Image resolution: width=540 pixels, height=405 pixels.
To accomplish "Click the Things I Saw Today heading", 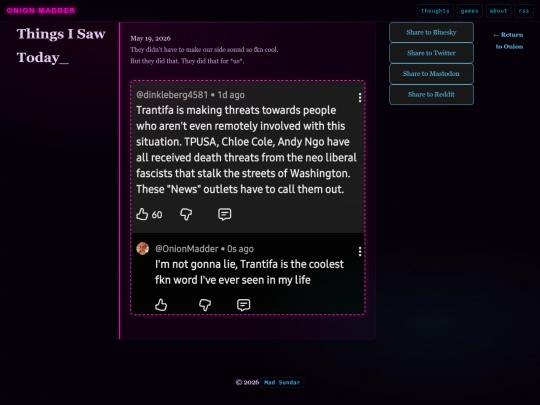I will [61, 46].
